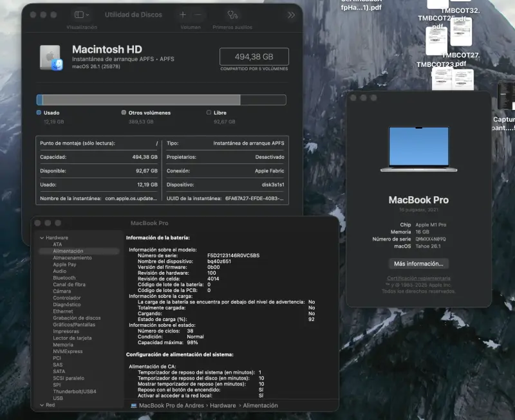The width and height of the screenshot is (515, 420).
Task: Click Alimentación in the bottom path bar
Action: pos(260,406)
